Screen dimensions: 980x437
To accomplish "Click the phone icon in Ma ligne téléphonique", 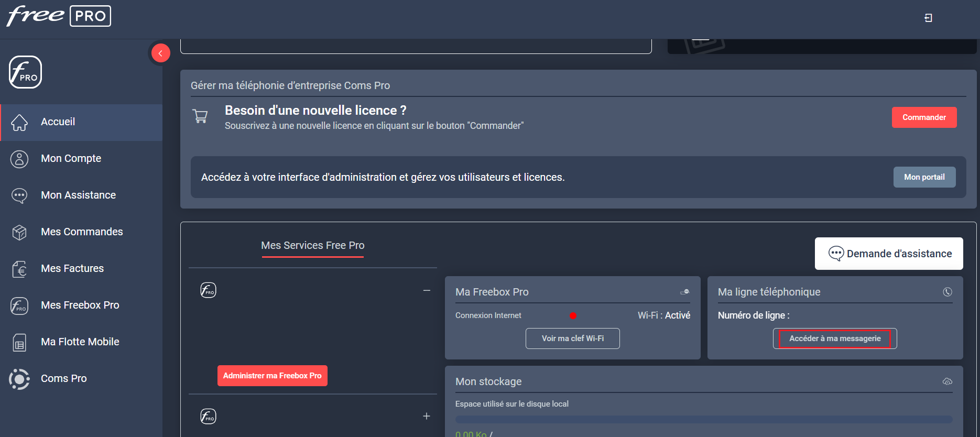I will pyautogui.click(x=948, y=292).
